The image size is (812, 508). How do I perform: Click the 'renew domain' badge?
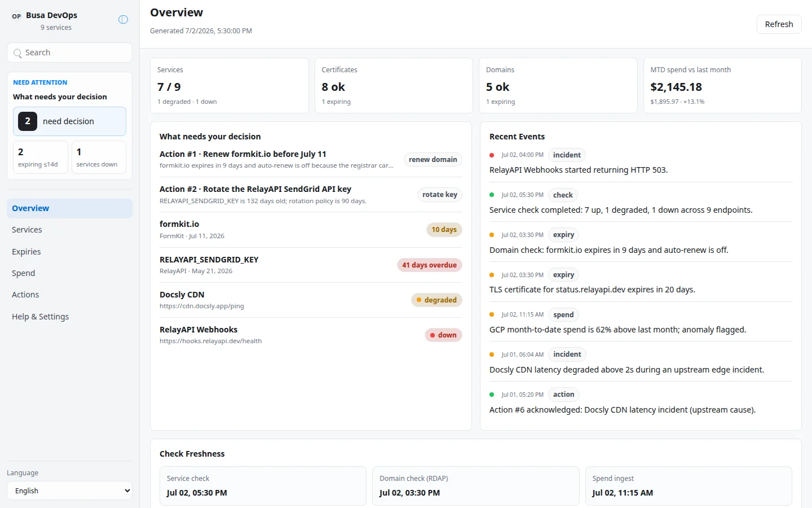tap(433, 160)
